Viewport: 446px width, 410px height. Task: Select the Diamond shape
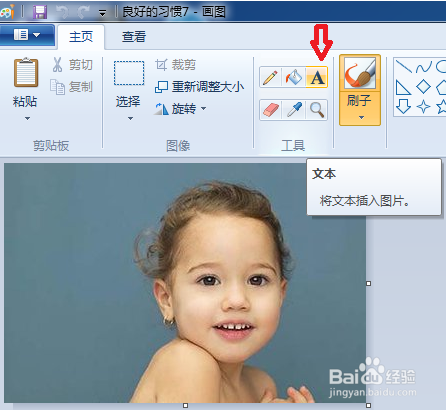pos(424,87)
